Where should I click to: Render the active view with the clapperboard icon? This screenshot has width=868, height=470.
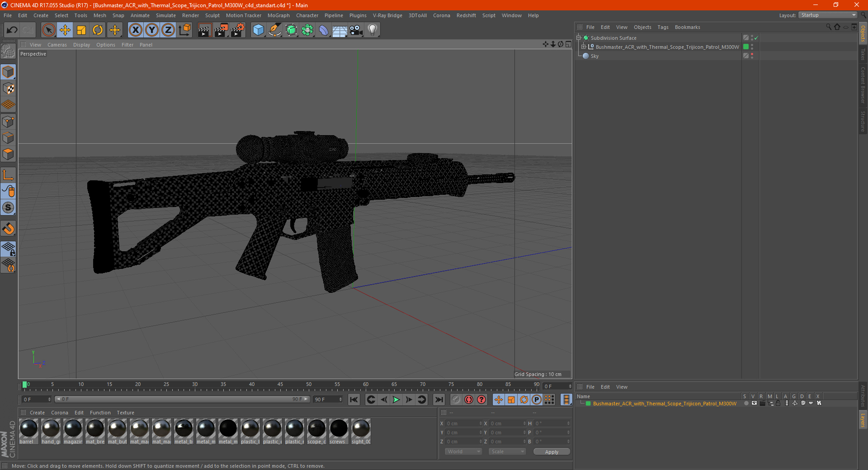tap(204, 30)
